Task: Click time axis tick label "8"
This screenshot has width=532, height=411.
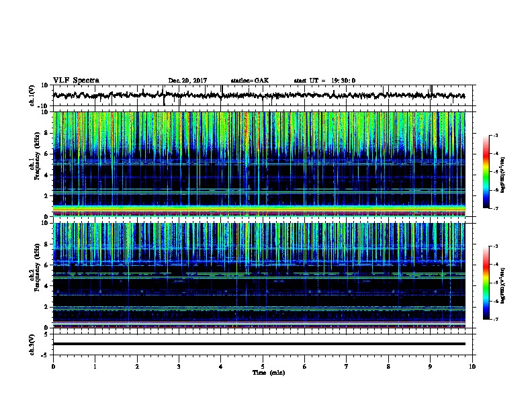Action: 388,367
